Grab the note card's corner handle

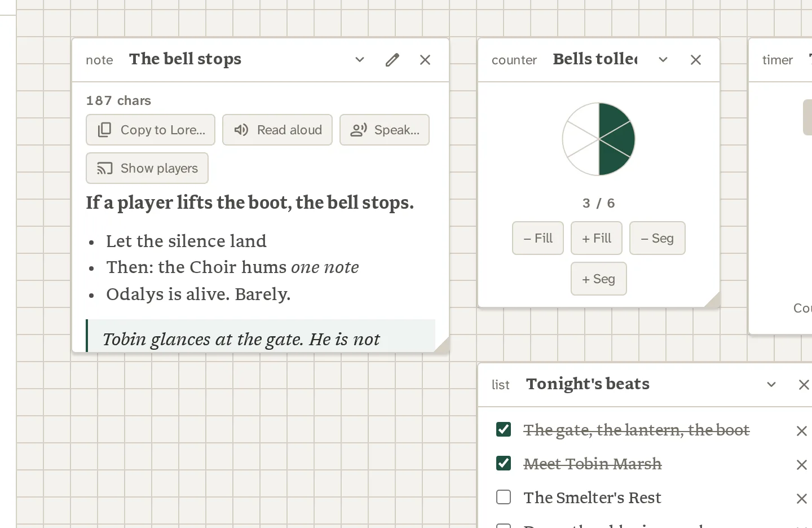pyautogui.click(x=442, y=345)
